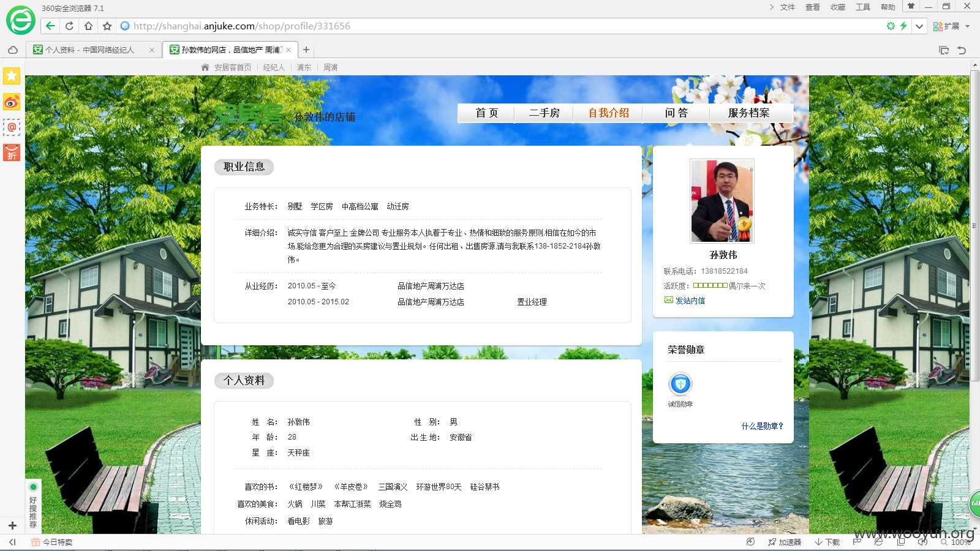Click the 诚信勋章 honor badge icon
Viewport: 980px width, 551px height.
680,384
